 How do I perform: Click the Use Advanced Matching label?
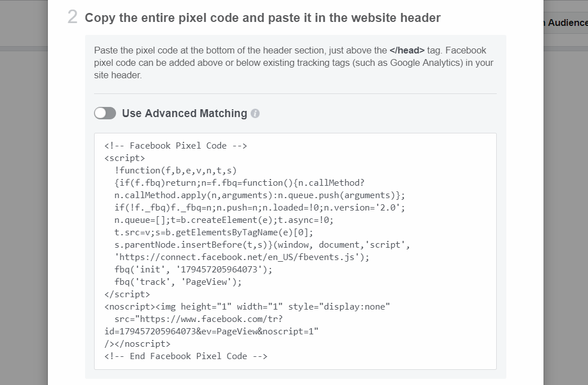tap(185, 113)
